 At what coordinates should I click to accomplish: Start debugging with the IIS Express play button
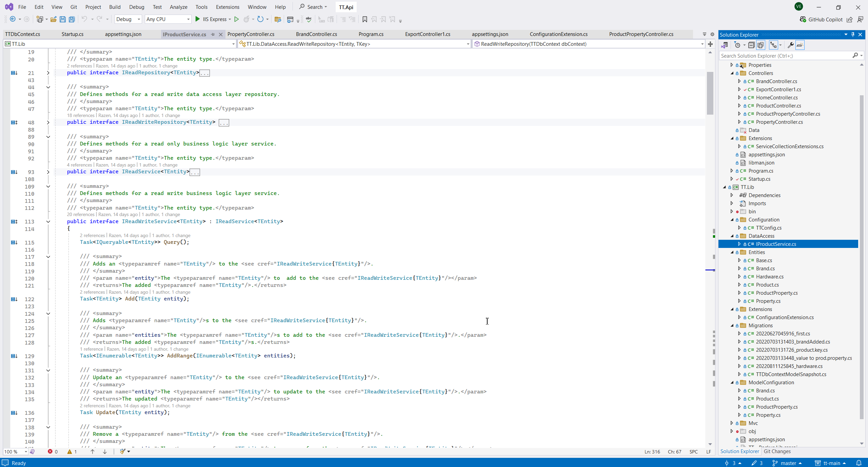198,19
